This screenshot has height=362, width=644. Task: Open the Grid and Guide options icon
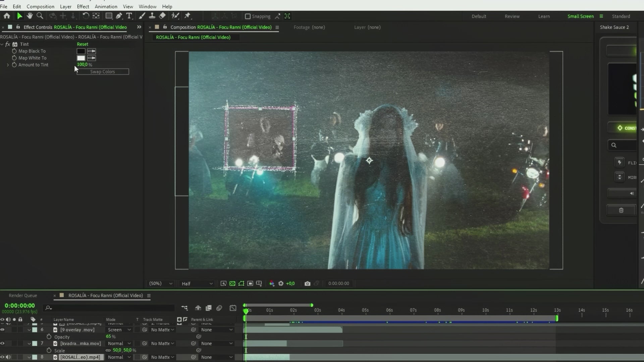[259, 284]
